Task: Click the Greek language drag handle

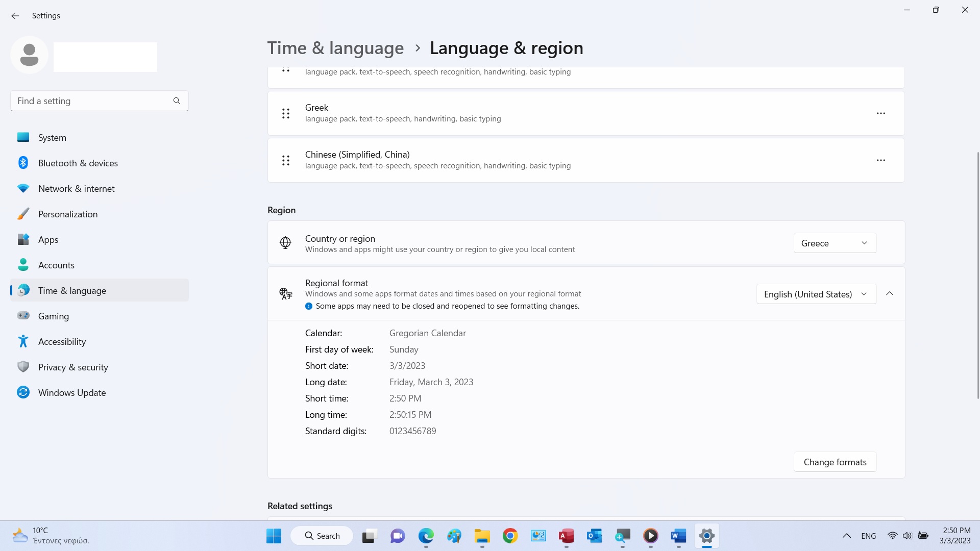Action: [286, 113]
